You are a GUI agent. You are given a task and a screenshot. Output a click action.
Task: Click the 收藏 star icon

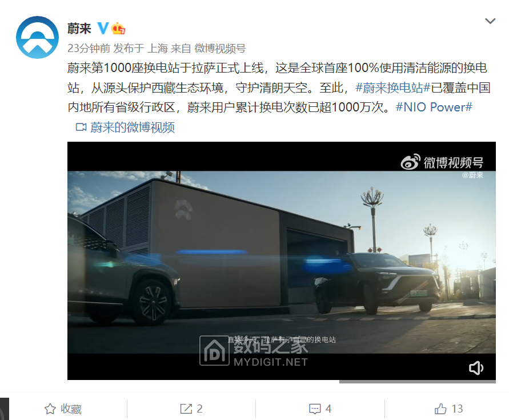coord(50,409)
